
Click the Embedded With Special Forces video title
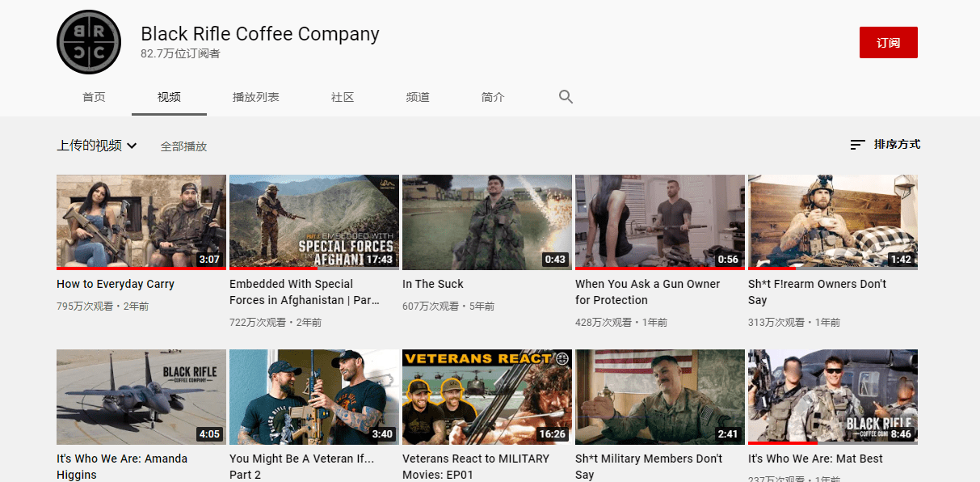303,292
